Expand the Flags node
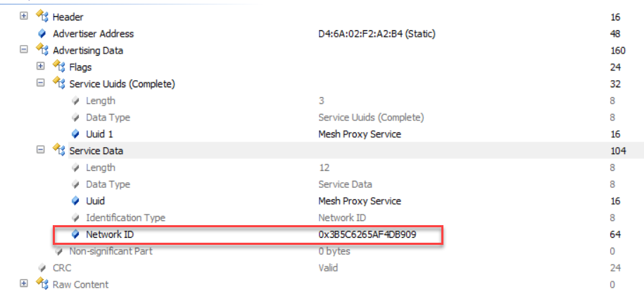644x292 pixels. 40,67
